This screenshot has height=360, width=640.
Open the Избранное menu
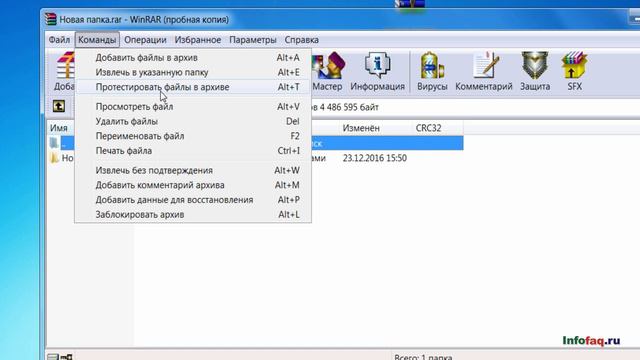click(x=198, y=40)
